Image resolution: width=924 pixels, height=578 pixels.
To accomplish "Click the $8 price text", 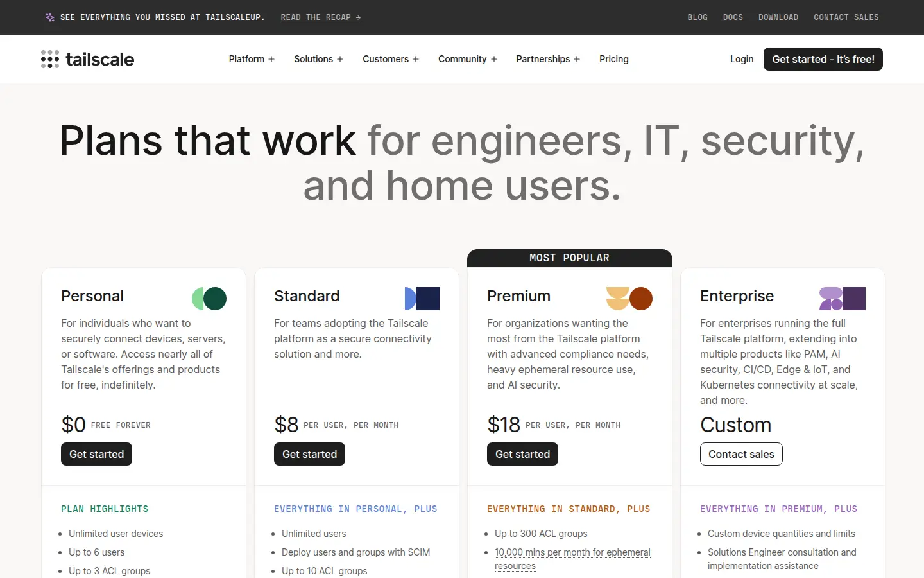I will tap(286, 425).
